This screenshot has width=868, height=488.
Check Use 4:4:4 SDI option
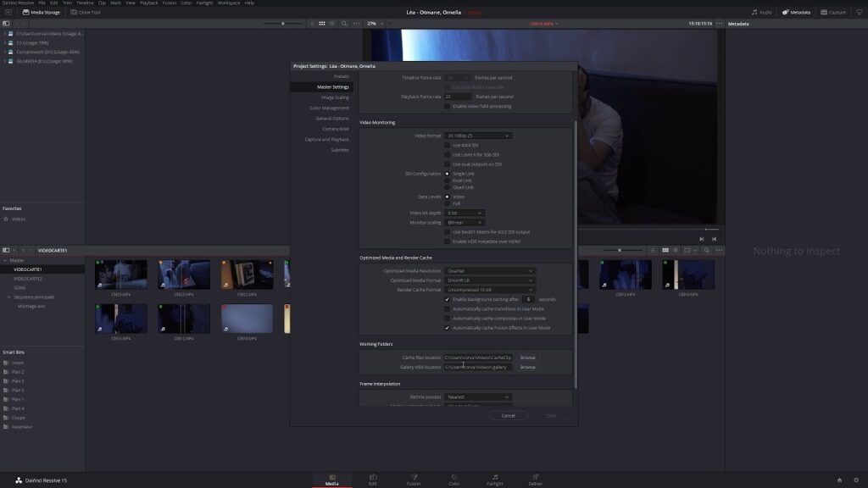448,146
